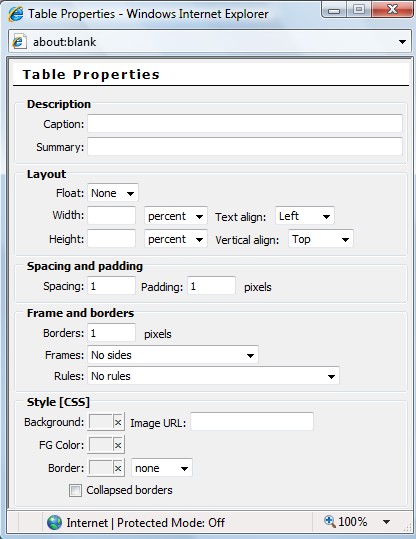Open the Float dropdown set to None
This screenshot has height=539, width=416.
pyautogui.click(x=113, y=193)
